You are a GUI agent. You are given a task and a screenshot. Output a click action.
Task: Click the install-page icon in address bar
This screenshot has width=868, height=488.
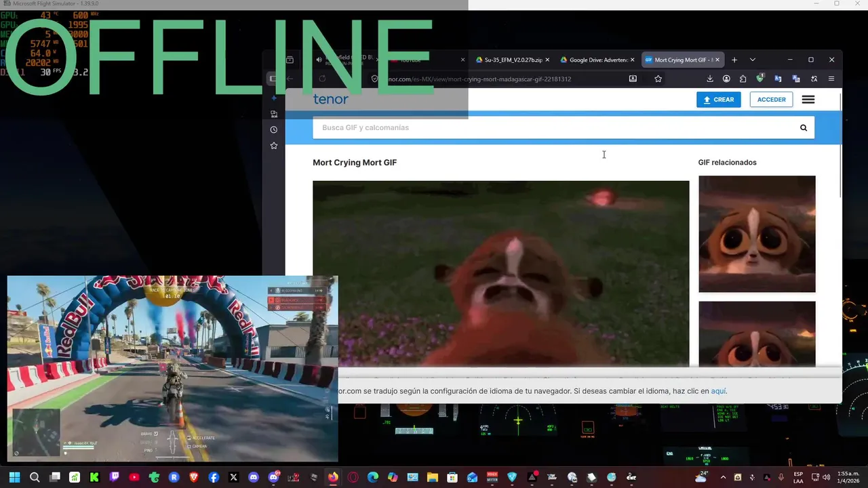[x=633, y=79]
